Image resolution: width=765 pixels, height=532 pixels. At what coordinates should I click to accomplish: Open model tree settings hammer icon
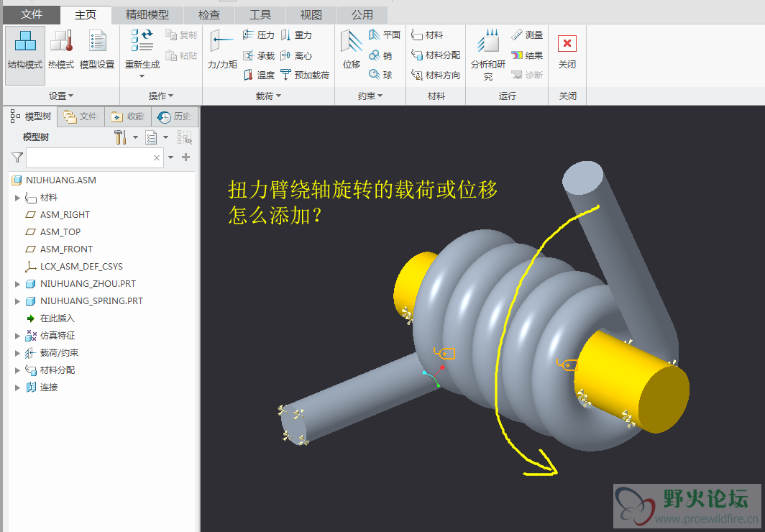point(120,137)
